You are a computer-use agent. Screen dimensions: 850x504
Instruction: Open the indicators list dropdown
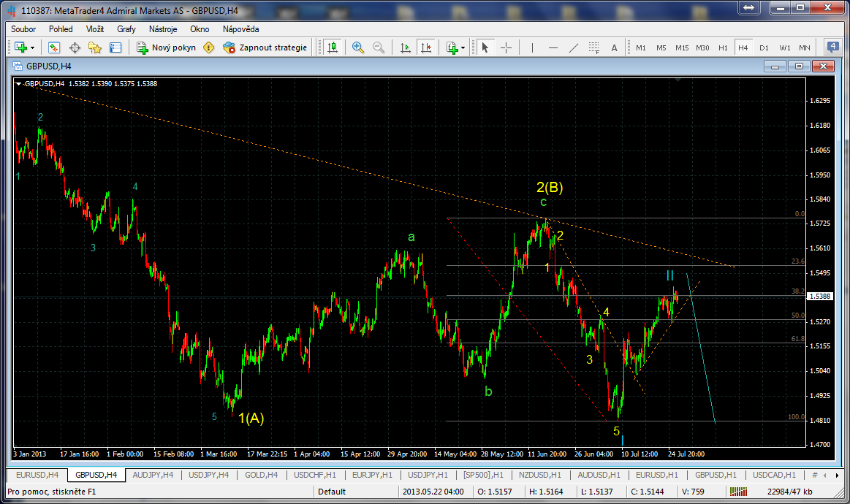tap(456, 47)
